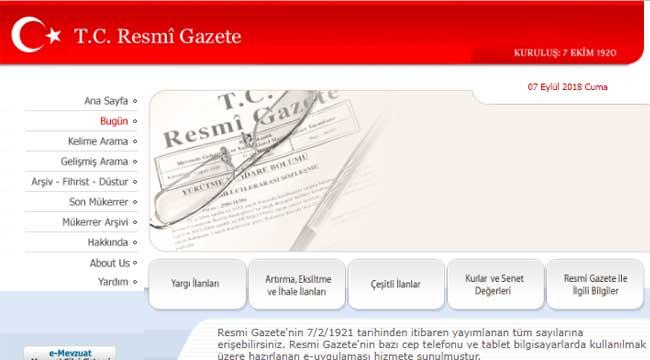650x360 pixels.
Task: Open Arşiv - Fihrist - Düstur
Action: pos(80,182)
